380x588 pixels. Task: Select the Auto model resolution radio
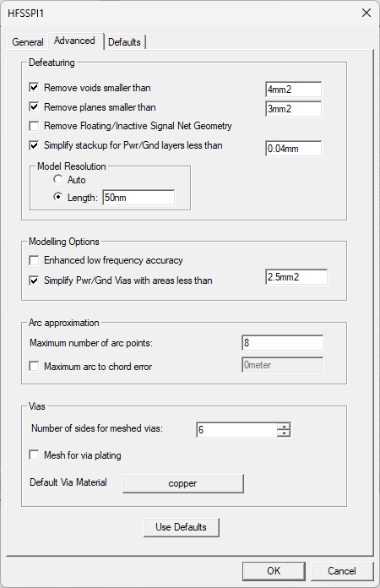tap(57, 180)
